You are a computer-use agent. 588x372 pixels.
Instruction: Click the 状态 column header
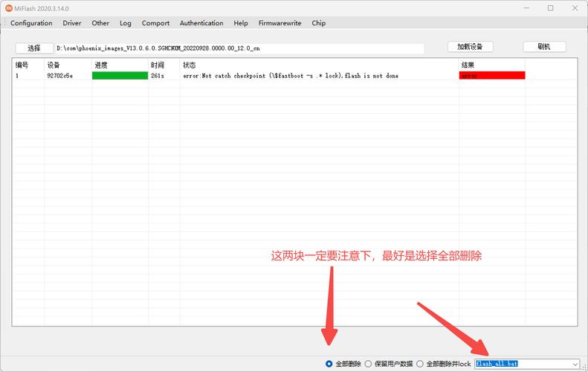pyautogui.click(x=190, y=65)
